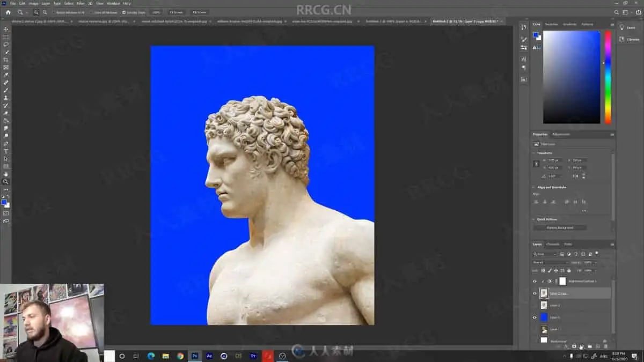The width and height of the screenshot is (644, 362).
Task: Hide the Brightness/Contrast adjustment layer
Action: click(535, 281)
